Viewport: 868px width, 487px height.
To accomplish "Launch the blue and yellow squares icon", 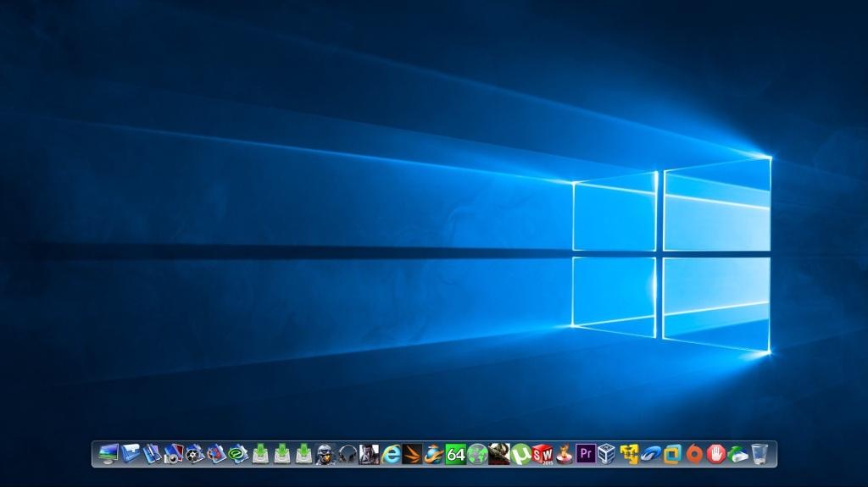I will pos(672,454).
